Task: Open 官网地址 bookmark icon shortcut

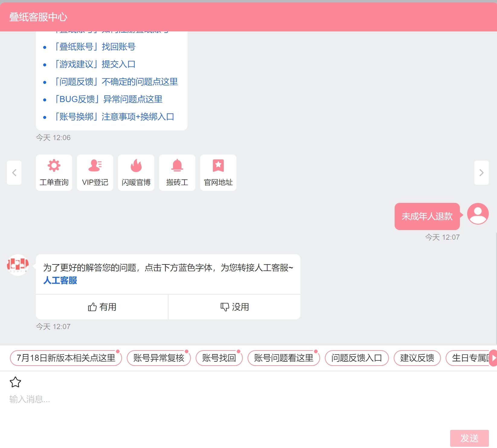Action: point(218,173)
